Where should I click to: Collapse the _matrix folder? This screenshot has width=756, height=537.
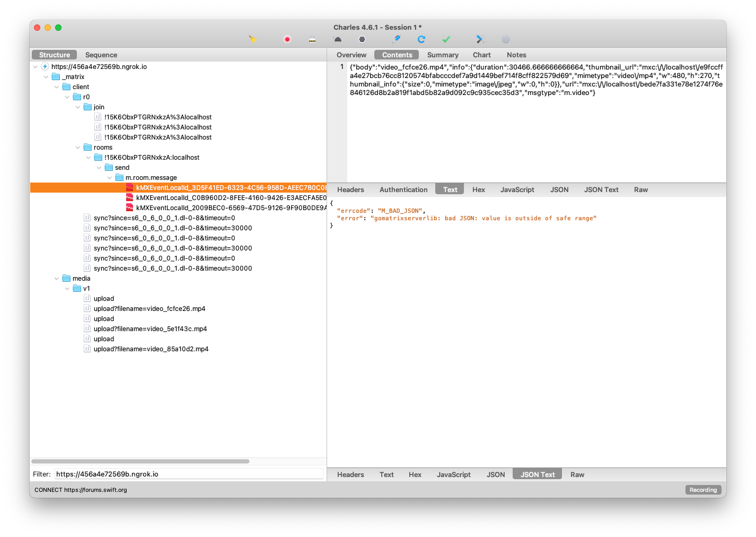(46, 76)
